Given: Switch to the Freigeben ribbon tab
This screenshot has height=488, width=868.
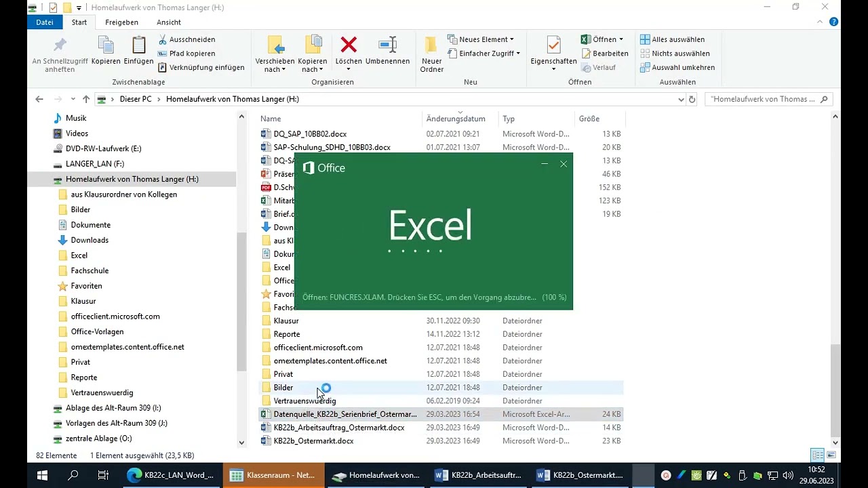Looking at the screenshot, I should [122, 22].
